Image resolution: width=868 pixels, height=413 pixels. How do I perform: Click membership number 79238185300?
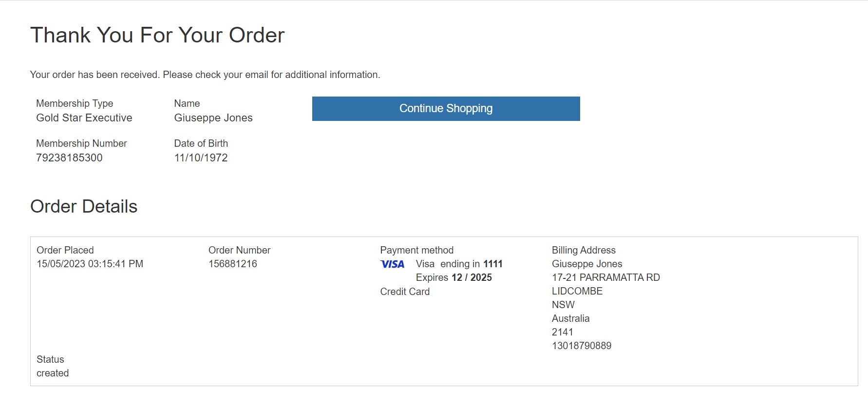69,157
